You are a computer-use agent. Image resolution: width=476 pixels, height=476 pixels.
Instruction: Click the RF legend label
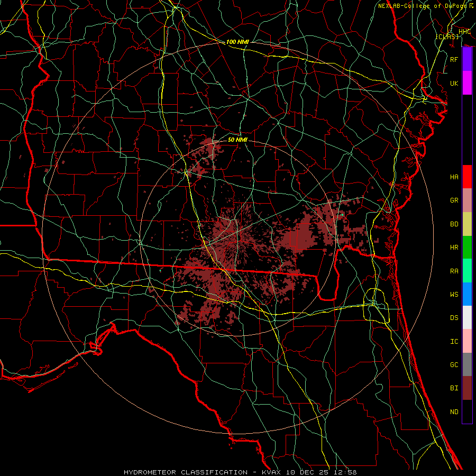click(x=454, y=59)
